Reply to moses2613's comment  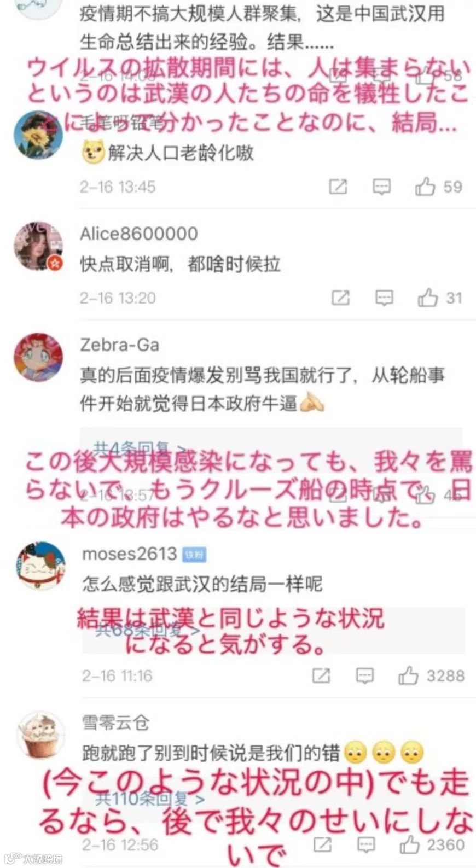point(364,676)
